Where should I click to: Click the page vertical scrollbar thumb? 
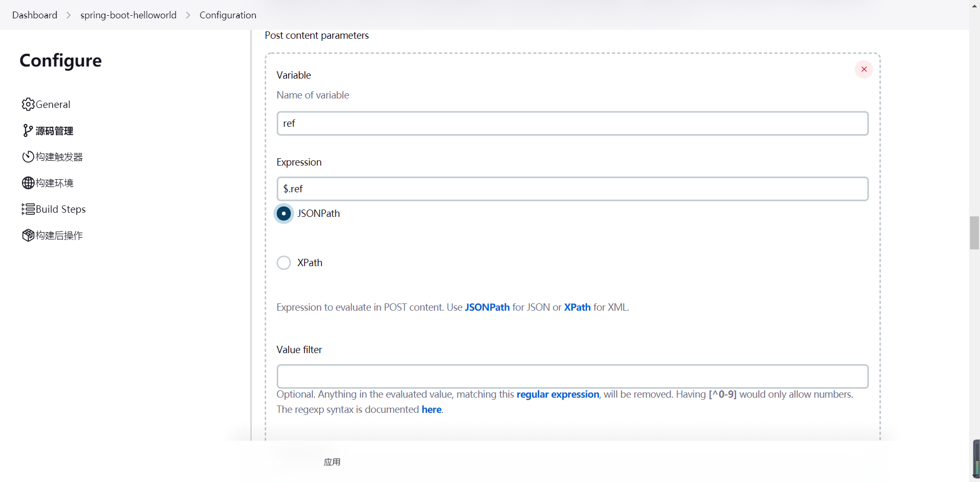(974, 233)
